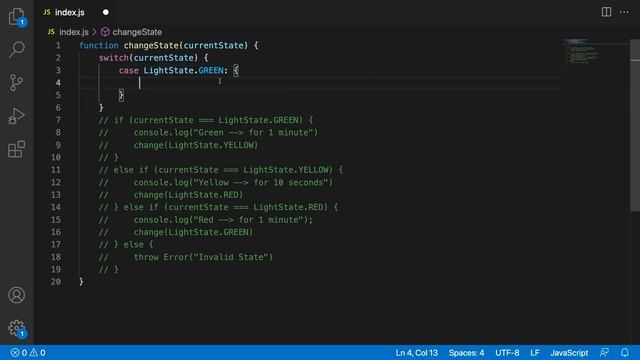
Task: Open the Extensions view
Action: (16, 149)
